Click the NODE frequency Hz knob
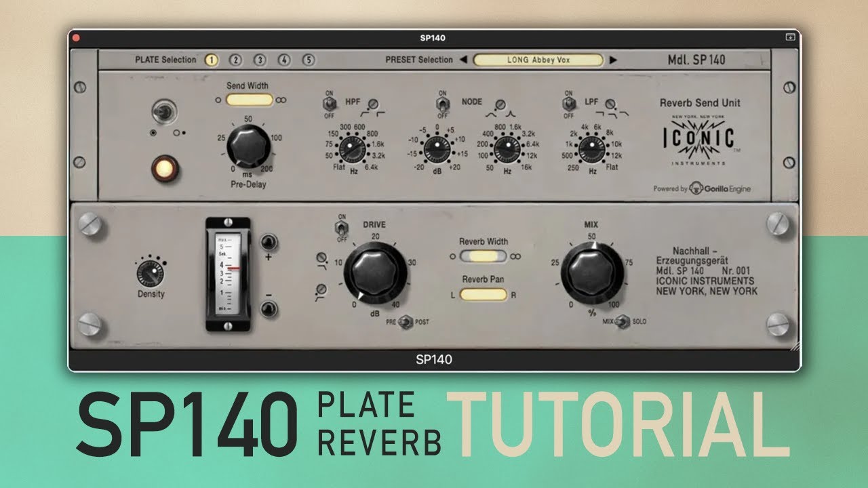This screenshot has width=868, height=488. pyautogui.click(x=507, y=149)
